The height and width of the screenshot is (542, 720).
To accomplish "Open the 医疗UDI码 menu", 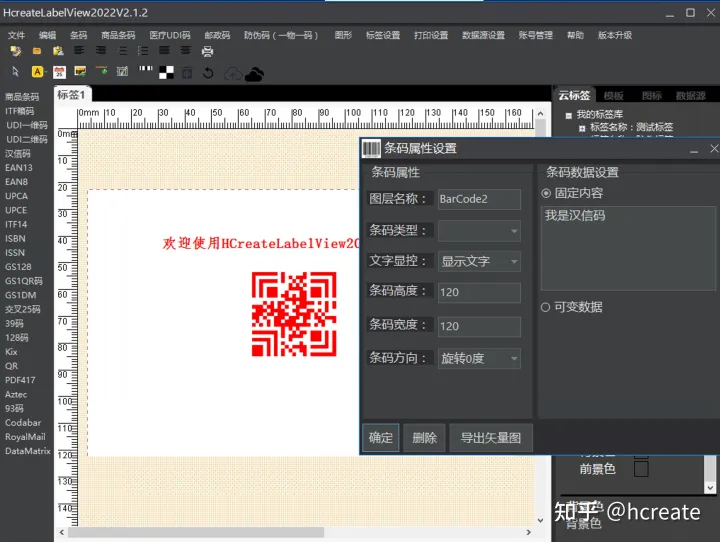I will coord(170,35).
